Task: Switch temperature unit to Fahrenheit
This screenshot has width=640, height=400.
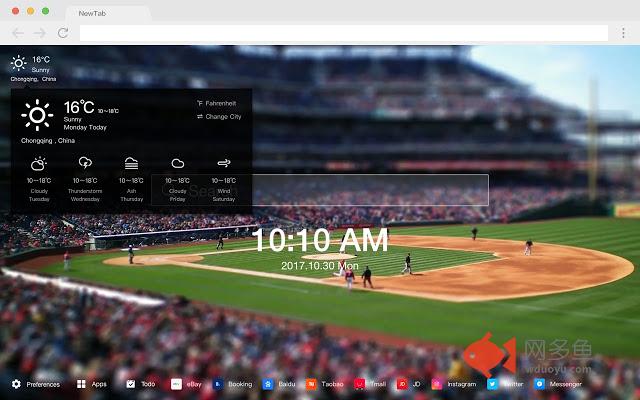Action: point(217,103)
